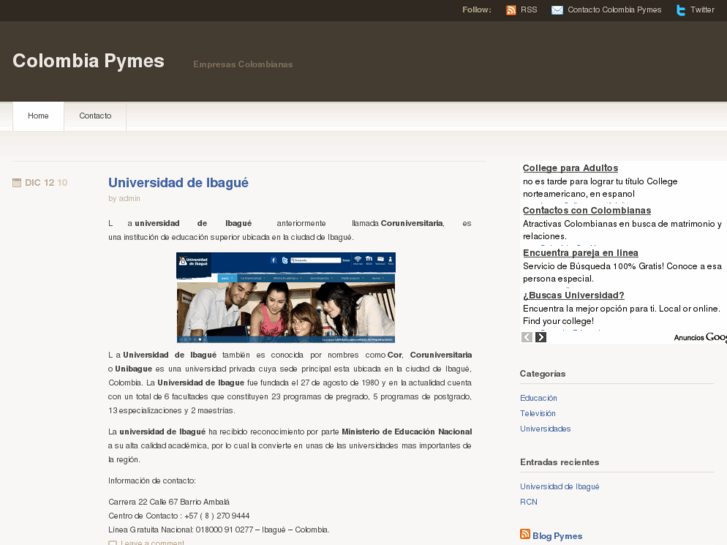The width and height of the screenshot is (727, 545).
Task: Click the Colombia Pymes site title
Action: (89, 61)
